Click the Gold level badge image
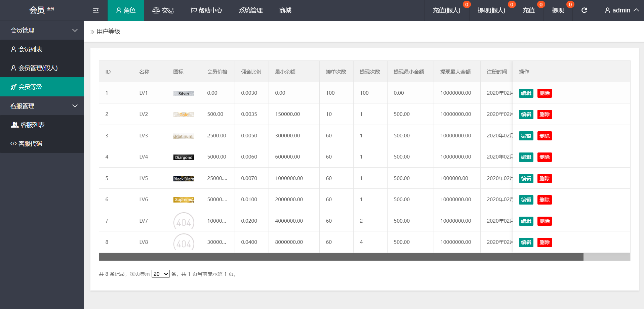Viewport: 644px width, 309px height. click(184, 115)
